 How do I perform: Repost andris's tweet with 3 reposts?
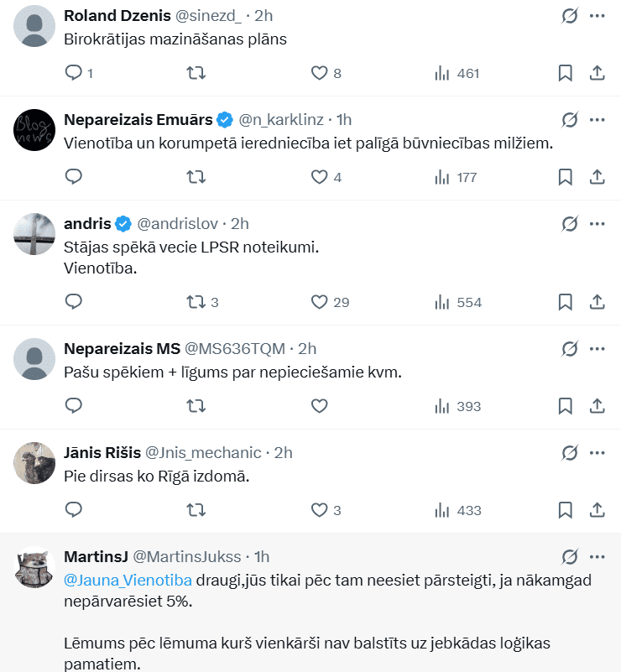(x=195, y=302)
